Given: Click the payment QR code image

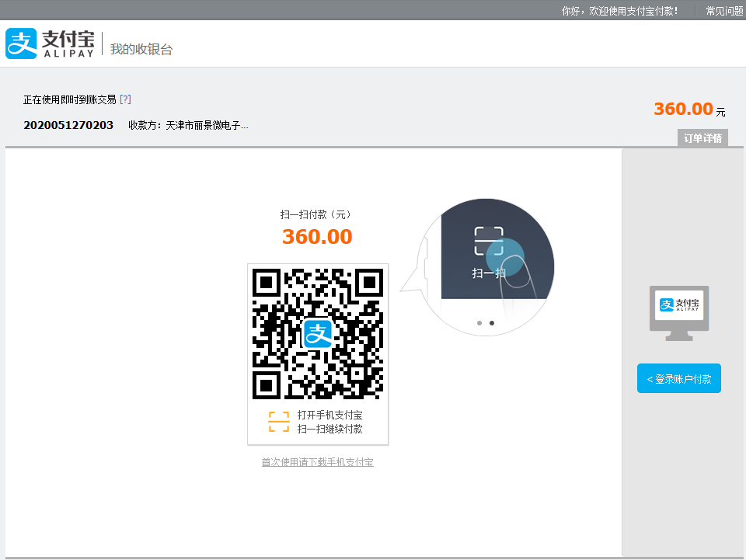Looking at the screenshot, I should pos(318,334).
